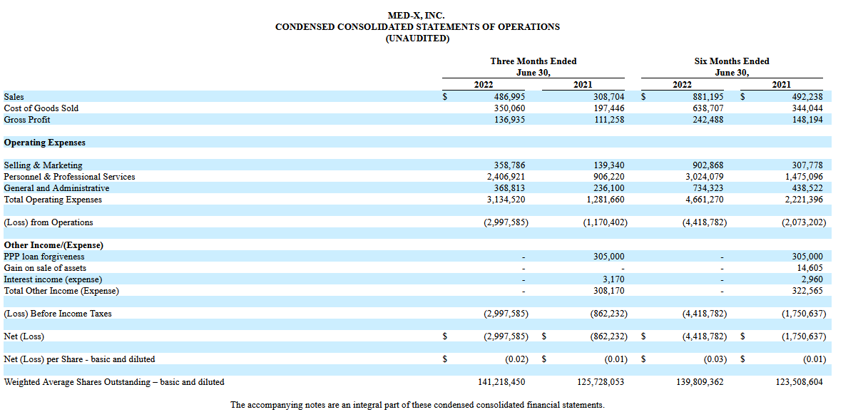This screenshot has width=868, height=412.
Task: Select General and Administrative value 734,323
Action: [708, 188]
